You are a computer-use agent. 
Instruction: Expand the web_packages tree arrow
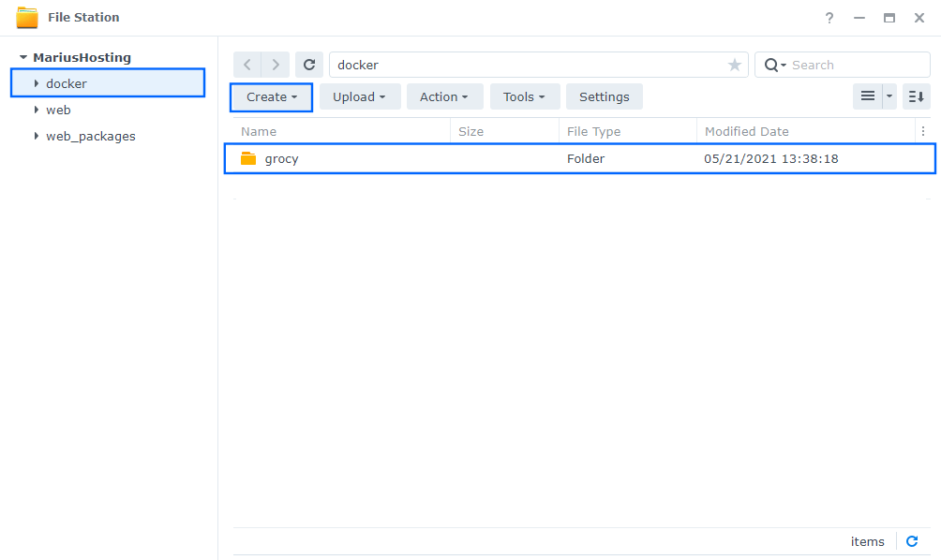(x=37, y=136)
